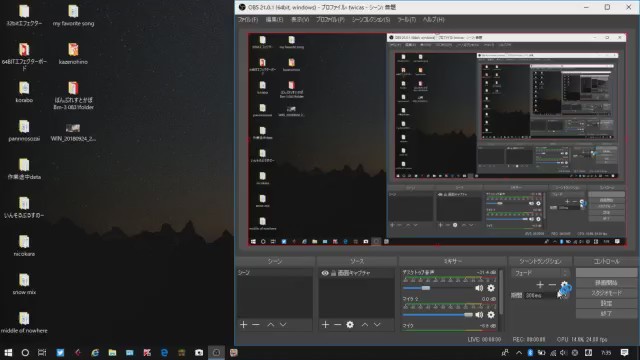Click the OBS preview canvas

437,139
